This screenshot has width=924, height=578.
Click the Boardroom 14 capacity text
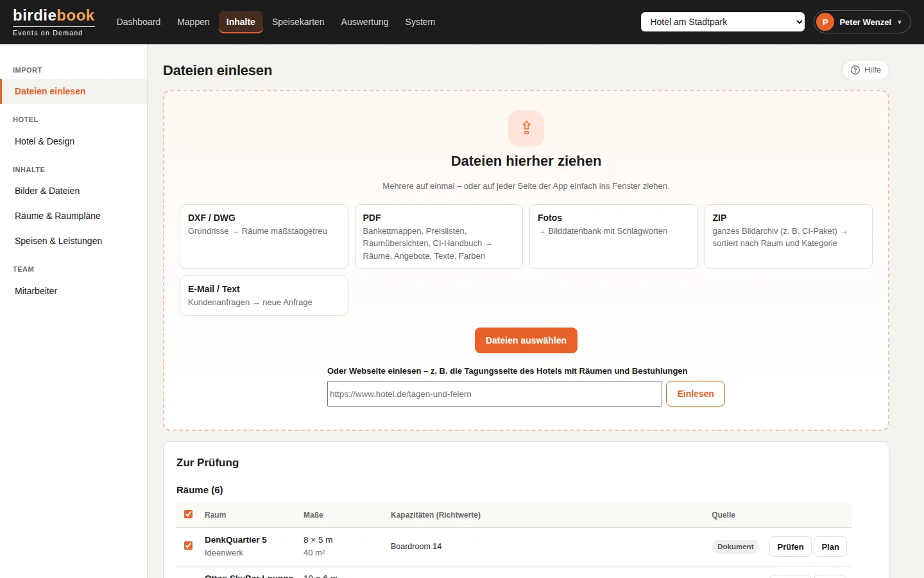tap(416, 547)
